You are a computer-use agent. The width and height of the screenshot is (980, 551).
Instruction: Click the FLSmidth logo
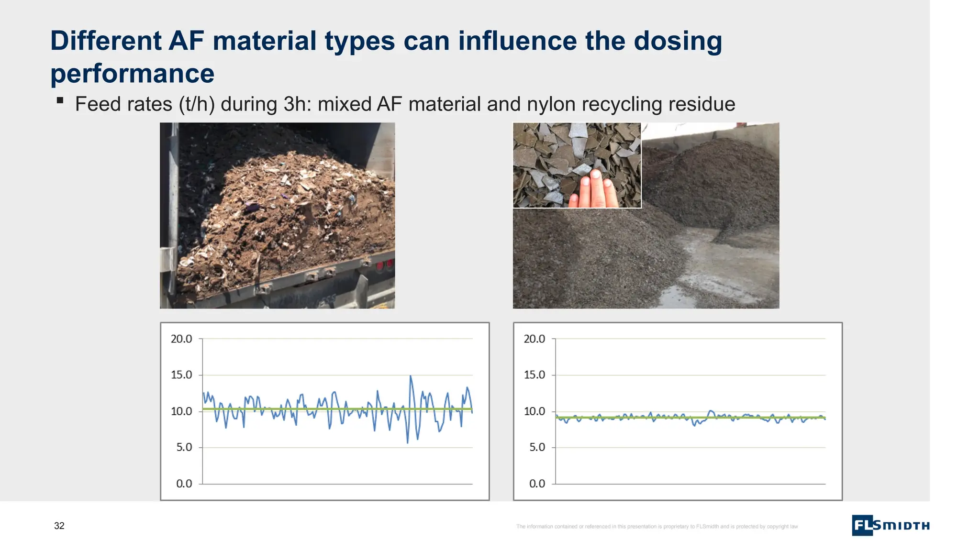tap(891, 525)
